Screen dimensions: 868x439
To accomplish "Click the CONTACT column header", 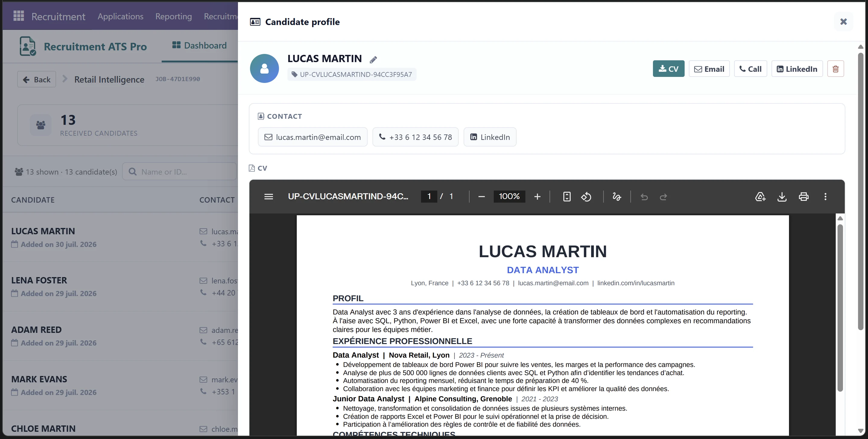I will coord(217,200).
